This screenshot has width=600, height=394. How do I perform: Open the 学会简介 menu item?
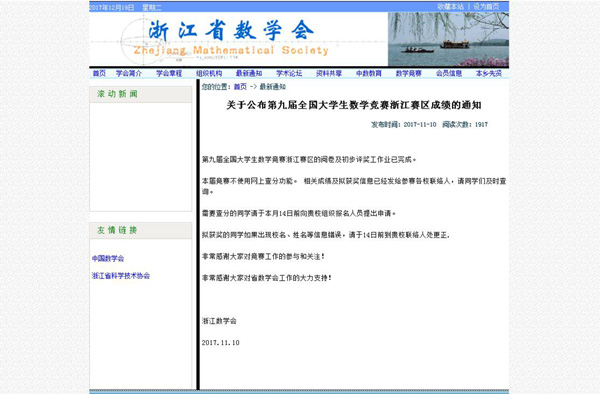pos(129,73)
